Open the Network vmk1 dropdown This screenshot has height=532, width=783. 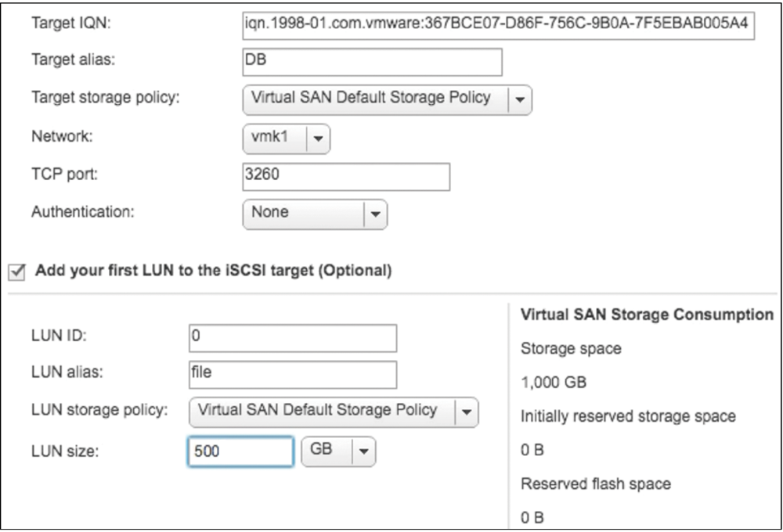pos(286,138)
